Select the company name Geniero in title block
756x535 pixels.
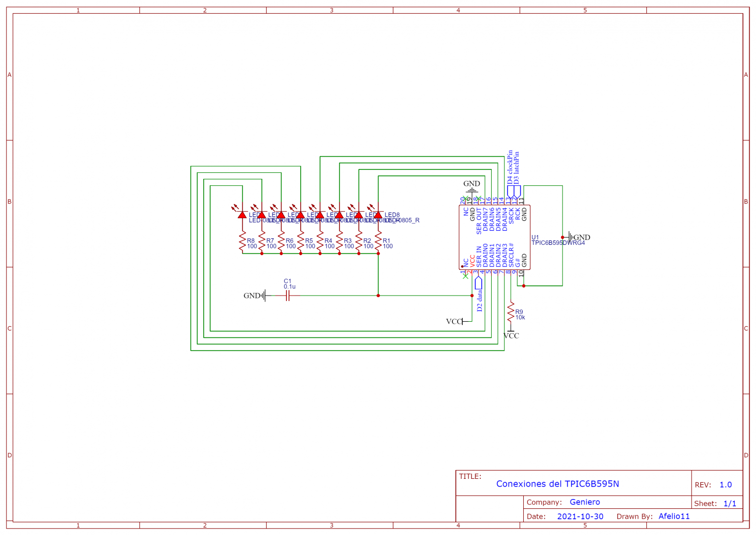coord(585,502)
